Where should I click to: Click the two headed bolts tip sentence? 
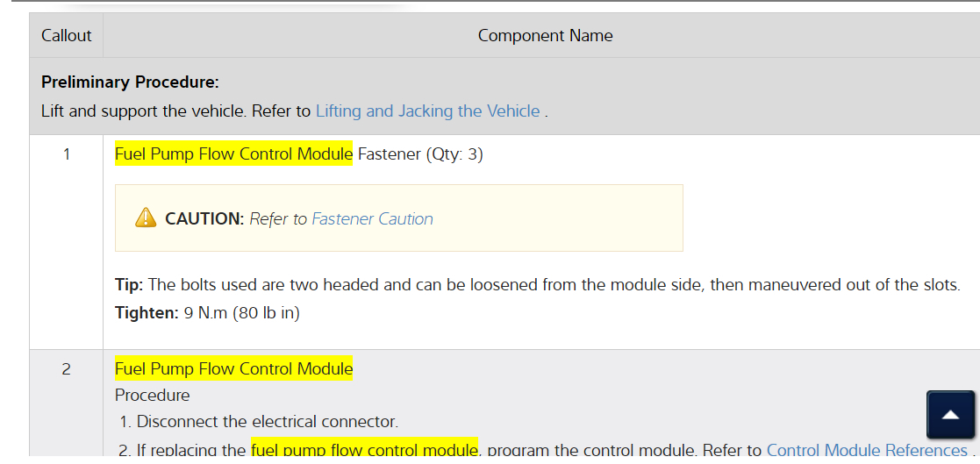(x=554, y=285)
